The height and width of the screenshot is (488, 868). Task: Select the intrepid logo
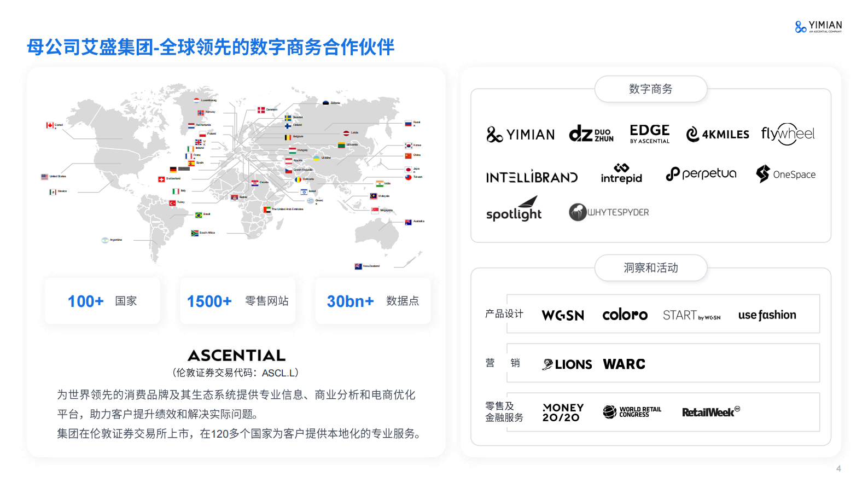(x=621, y=174)
